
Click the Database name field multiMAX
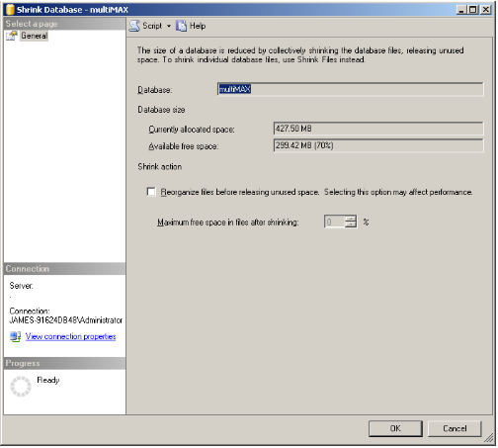[x=351, y=89]
